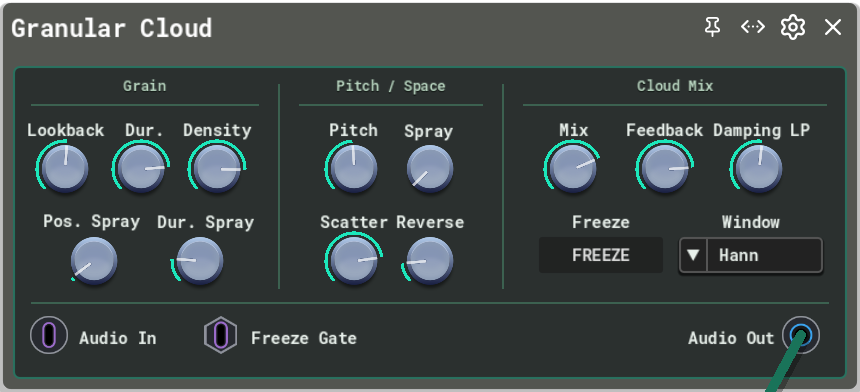Image resolution: width=860 pixels, height=392 pixels.
Task: Click the Damping LP label
Action: coord(761,130)
